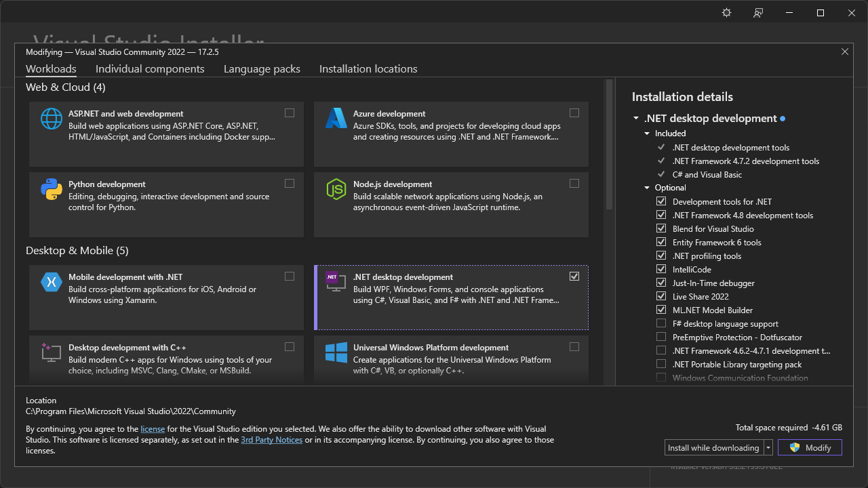Open the feedback icon in title bar
Screen dimensions: 868x488
click(x=758, y=13)
